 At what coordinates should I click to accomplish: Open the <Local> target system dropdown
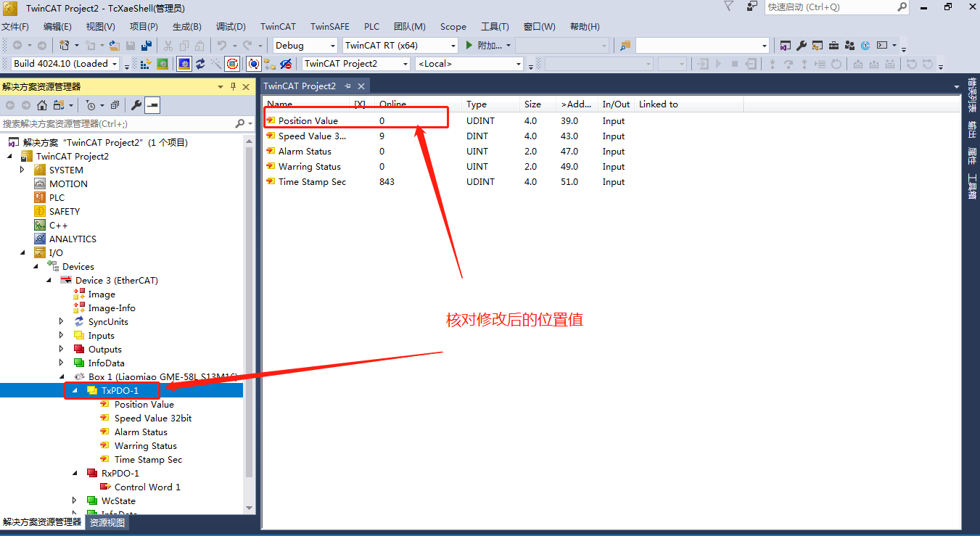469,63
